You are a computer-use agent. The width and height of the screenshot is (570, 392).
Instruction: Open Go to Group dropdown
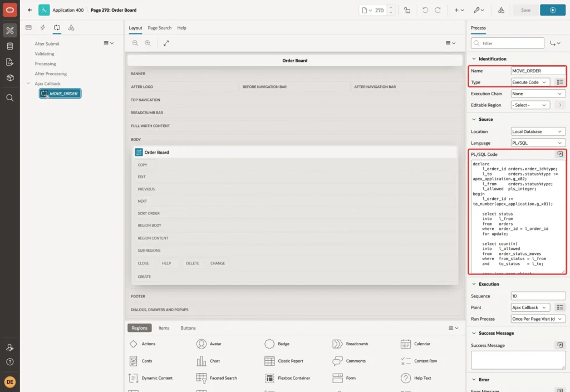[555, 43]
